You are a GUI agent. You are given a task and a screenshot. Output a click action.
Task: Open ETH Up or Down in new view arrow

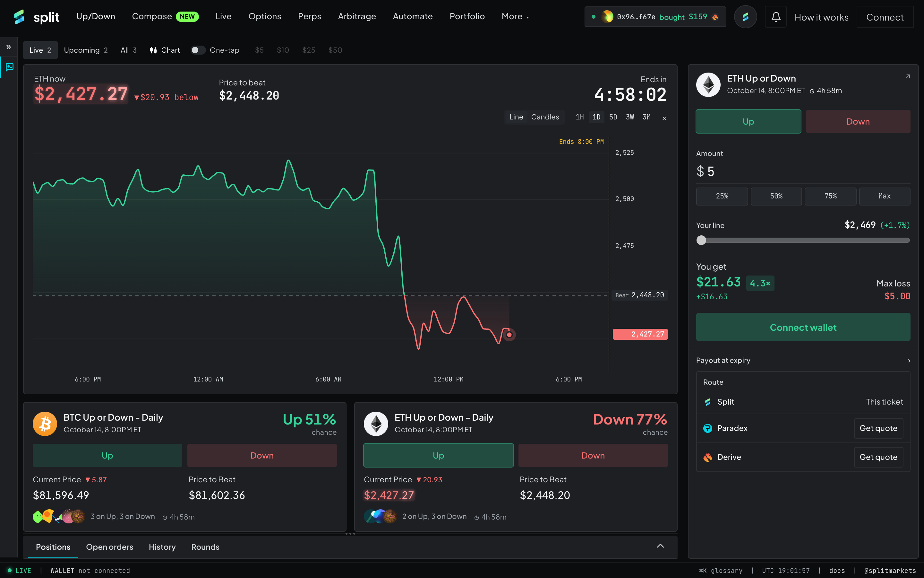(908, 77)
